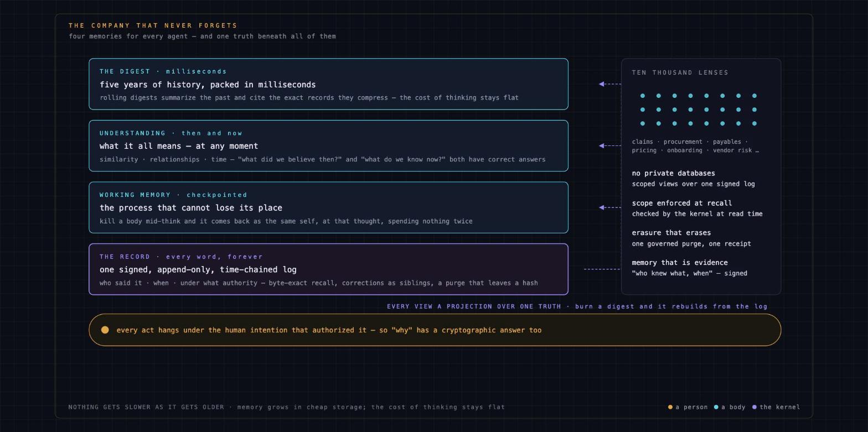Click the "WORKING MEMORY · checkpointed" label
This screenshot has height=432, width=868.
pyautogui.click(x=173, y=195)
